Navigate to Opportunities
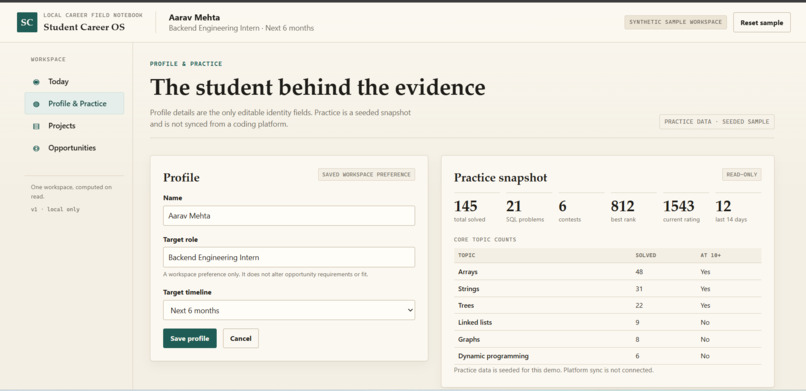The height and width of the screenshot is (391, 806). (x=74, y=148)
